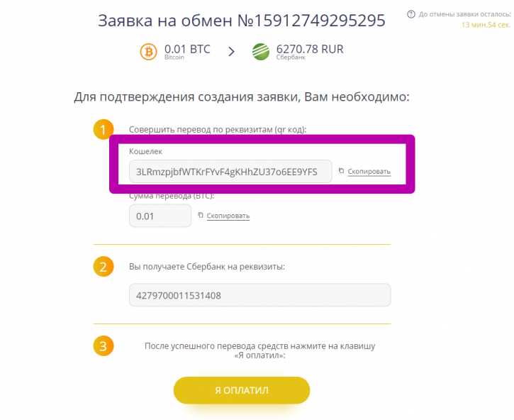Screen dimensions: 514x420
Task: Click the step 3 number badge
Action: (x=104, y=346)
